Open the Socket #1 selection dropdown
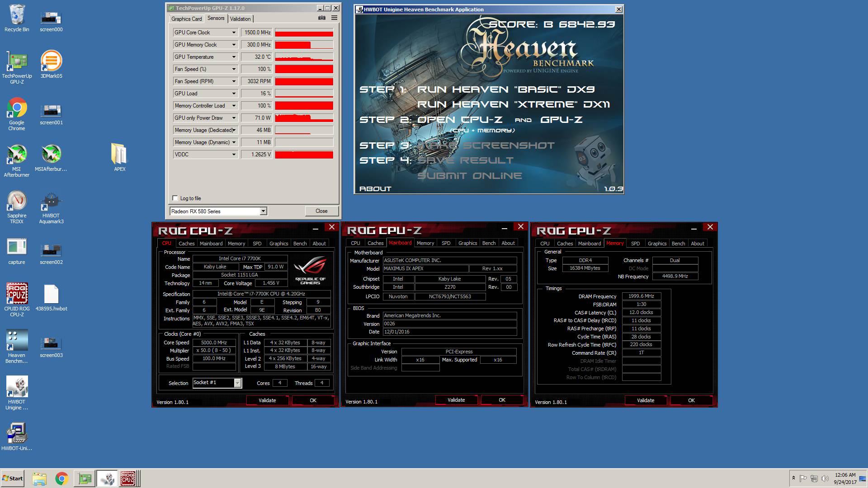Image resolution: width=868 pixels, height=488 pixels. [x=217, y=383]
